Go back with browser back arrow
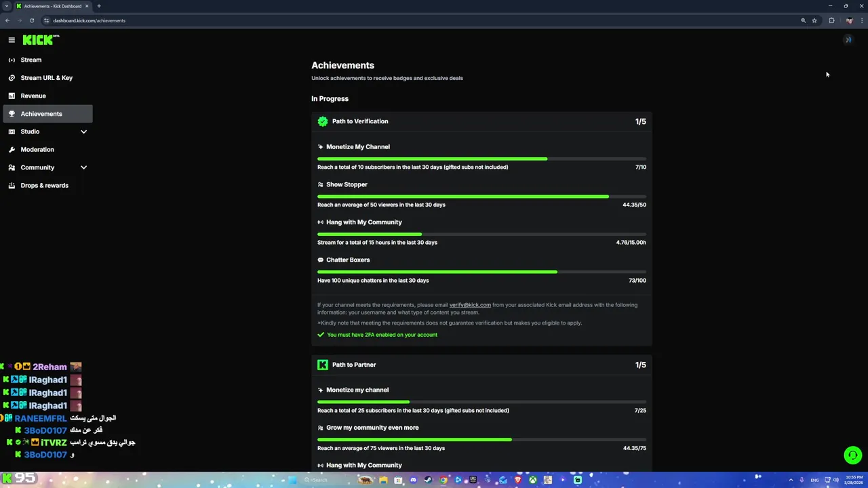This screenshot has width=868, height=488. 7,20
